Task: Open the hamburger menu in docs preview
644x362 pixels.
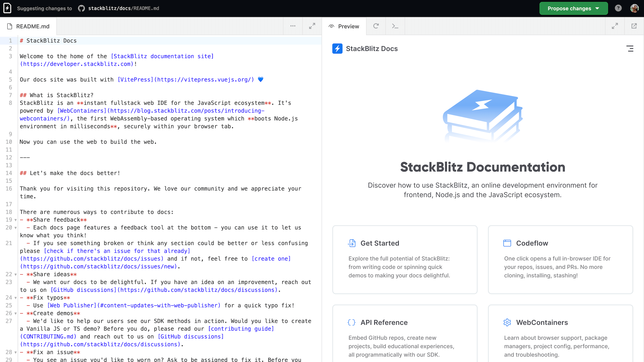Action: tap(630, 48)
